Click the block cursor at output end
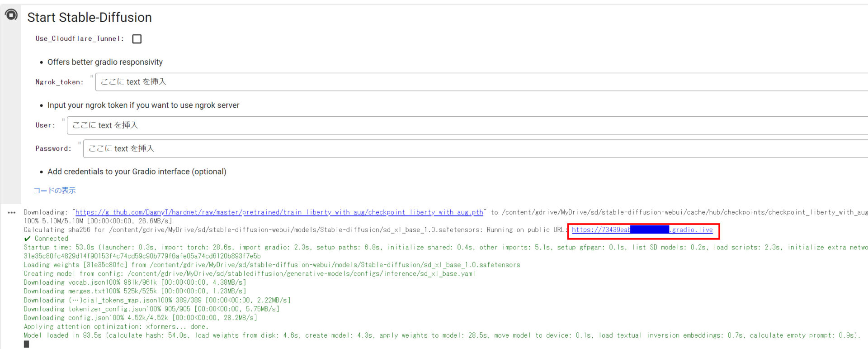 click(x=26, y=344)
